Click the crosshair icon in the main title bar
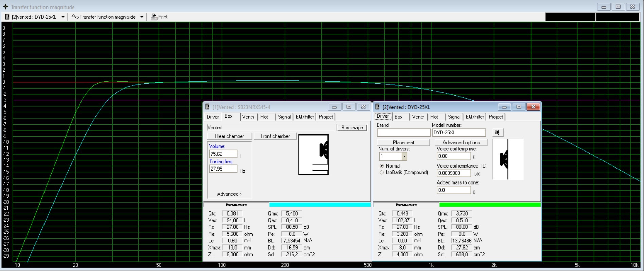The image size is (644, 271). (x=5, y=7)
